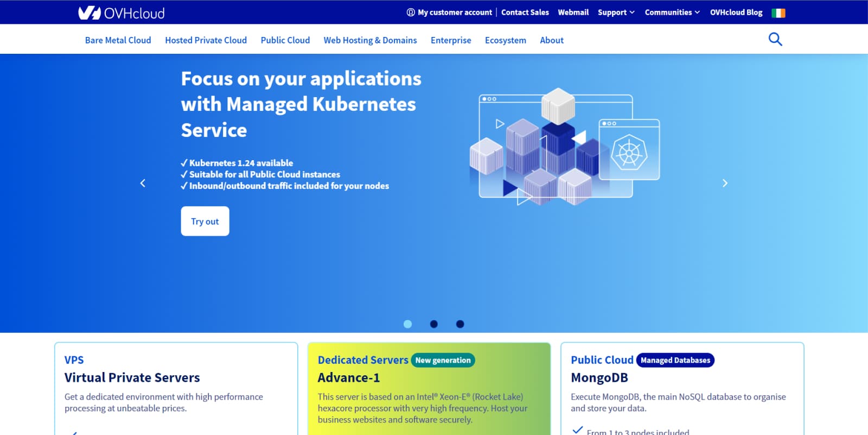The width and height of the screenshot is (868, 435).
Task: Open Public Cloud menu
Action: [x=285, y=40]
